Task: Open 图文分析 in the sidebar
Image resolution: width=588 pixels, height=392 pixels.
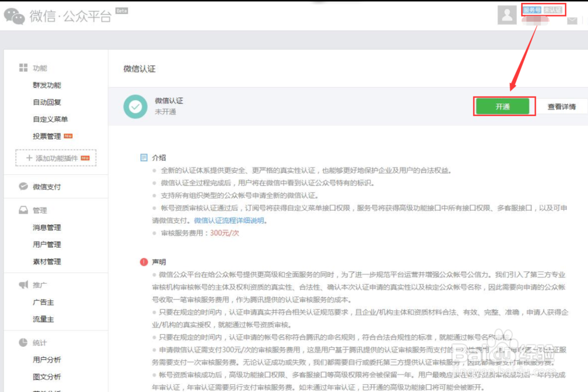Action: pyautogui.click(x=47, y=377)
